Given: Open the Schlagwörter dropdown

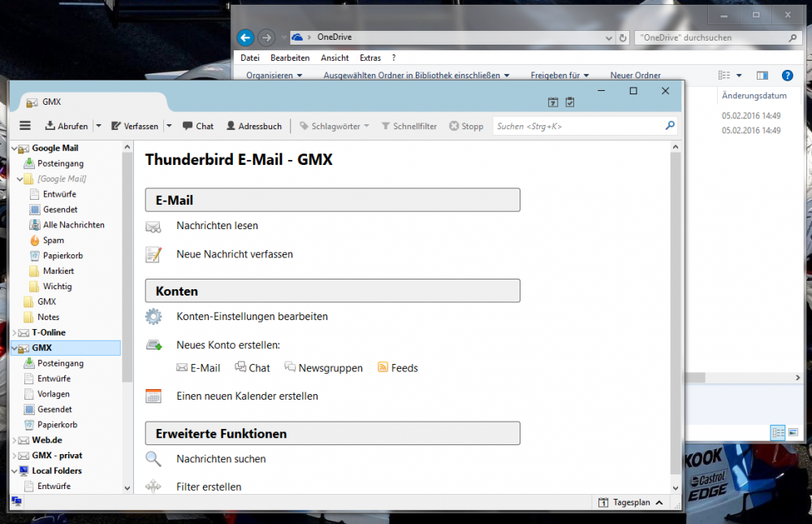Looking at the screenshot, I should [335, 126].
